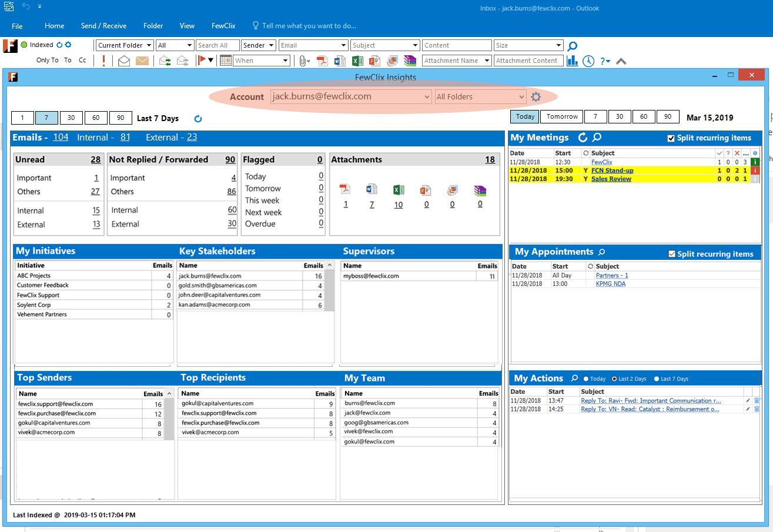Edit the 14:25 action with the pencil icon
The width and height of the screenshot is (773, 532).
[748, 409]
